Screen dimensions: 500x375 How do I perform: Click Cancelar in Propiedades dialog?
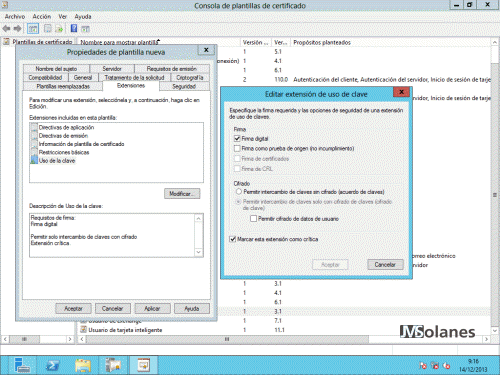coord(113,308)
